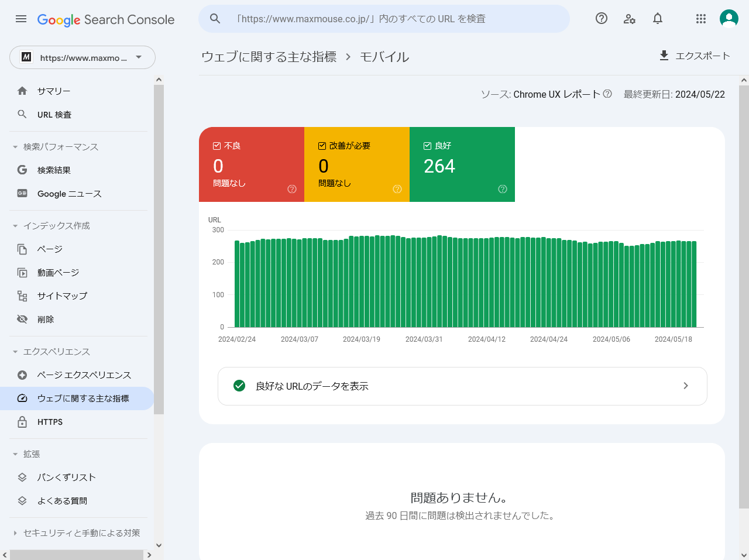
Task: Click the search magnifier icon in URL inspection bar
Action: (215, 19)
